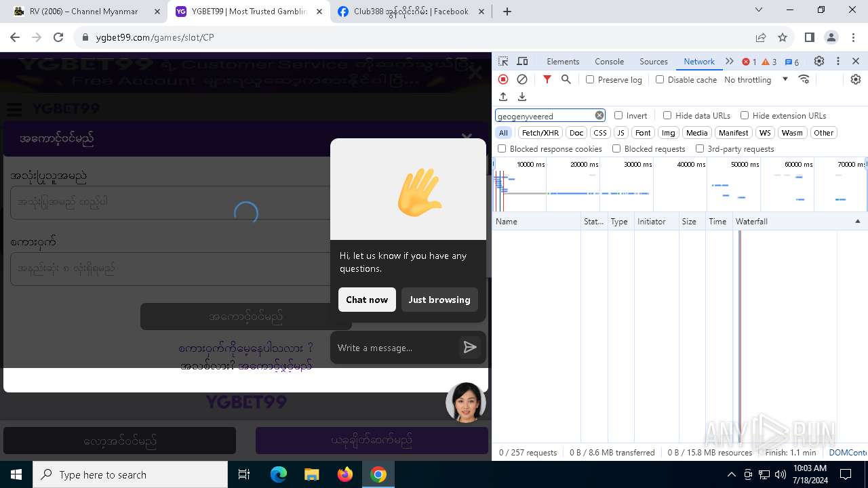Select the Network tab

[699, 61]
